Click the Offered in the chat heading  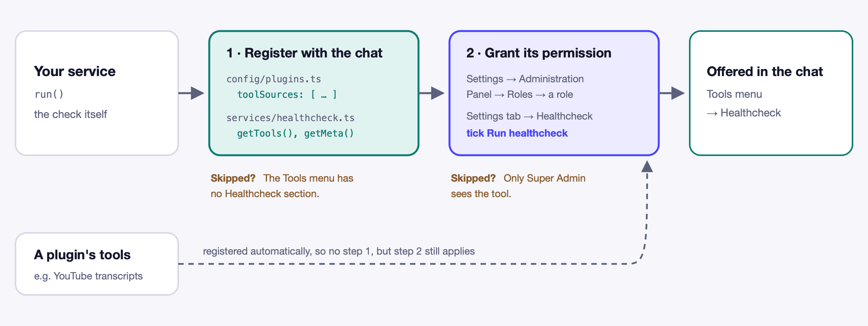[x=765, y=71]
